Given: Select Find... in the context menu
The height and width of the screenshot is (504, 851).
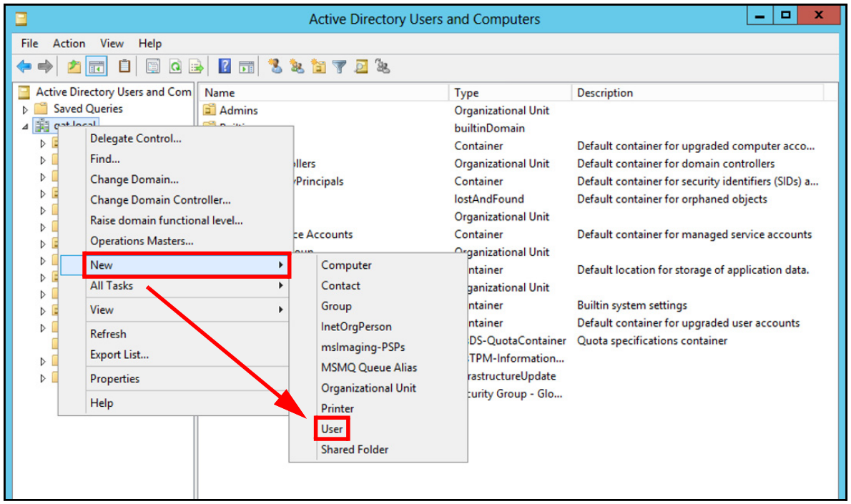Looking at the screenshot, I should click(x=104, y=159).
